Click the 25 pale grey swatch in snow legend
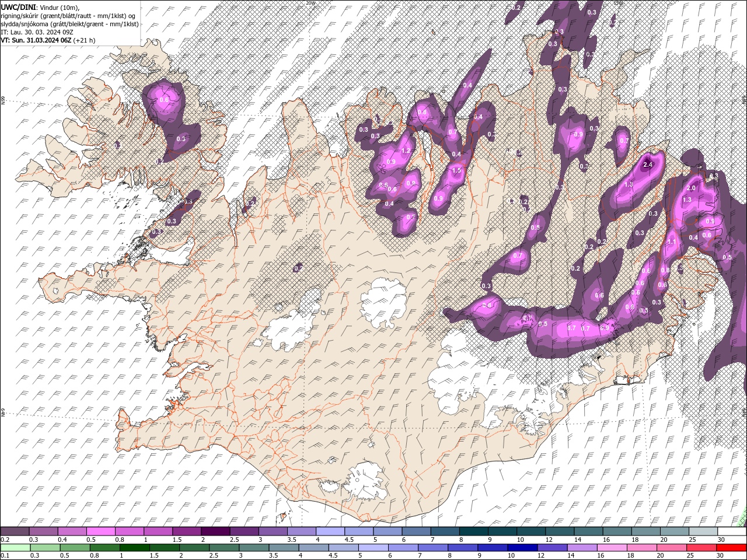747x560 pixels. tap(703, 531)
